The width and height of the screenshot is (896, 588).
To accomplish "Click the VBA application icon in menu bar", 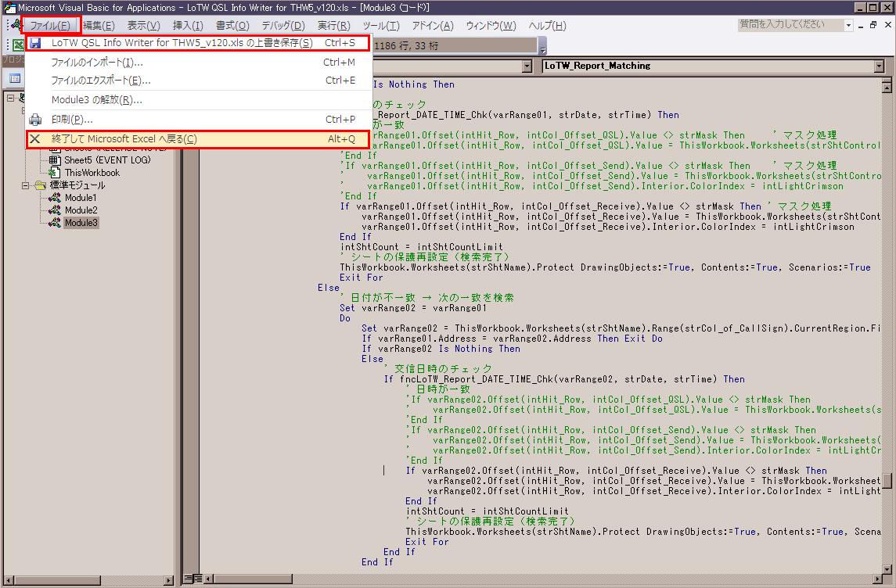I will 16,25.
